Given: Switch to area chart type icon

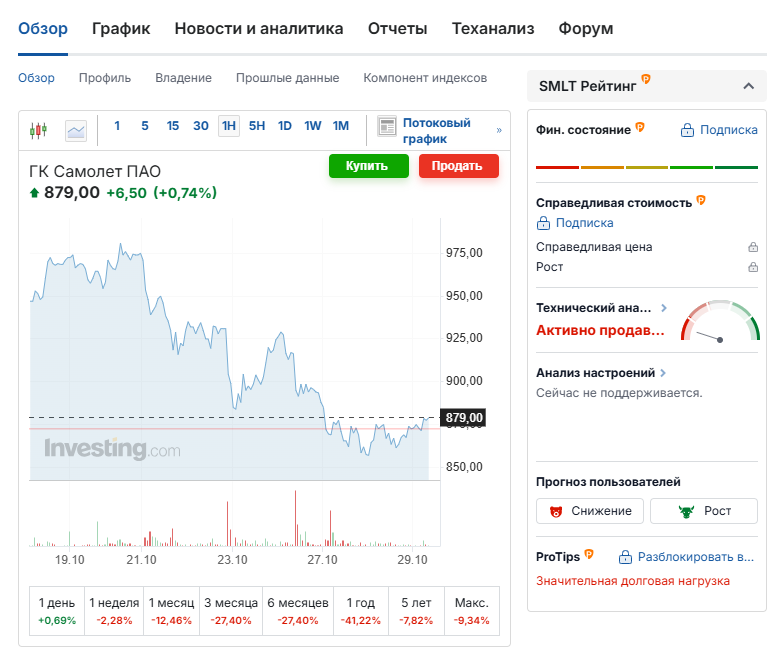Looking at the screenshot, I should pyautogui.click(x=76, y=131).
